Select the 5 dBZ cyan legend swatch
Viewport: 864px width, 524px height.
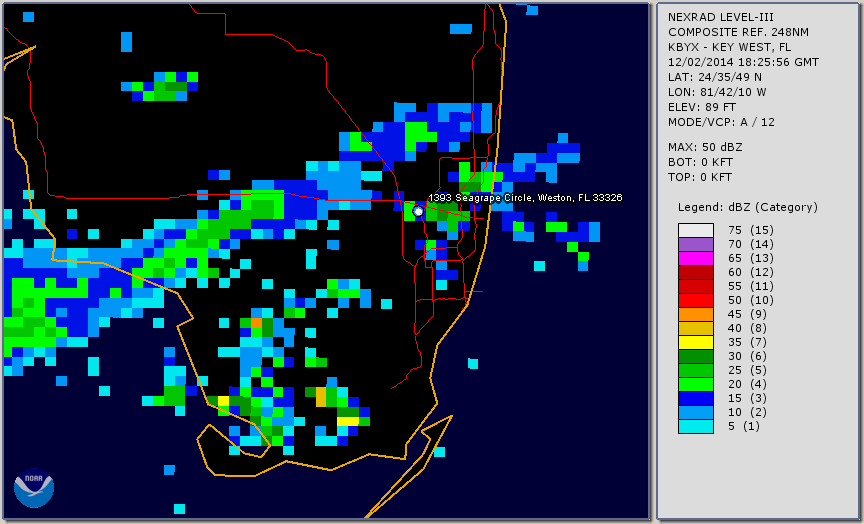pos(695,426)
